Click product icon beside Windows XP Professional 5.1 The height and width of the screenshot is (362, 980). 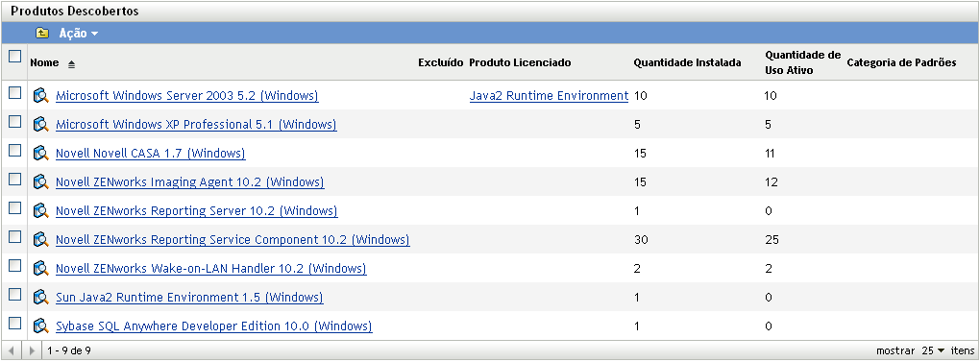pos(41,124)
